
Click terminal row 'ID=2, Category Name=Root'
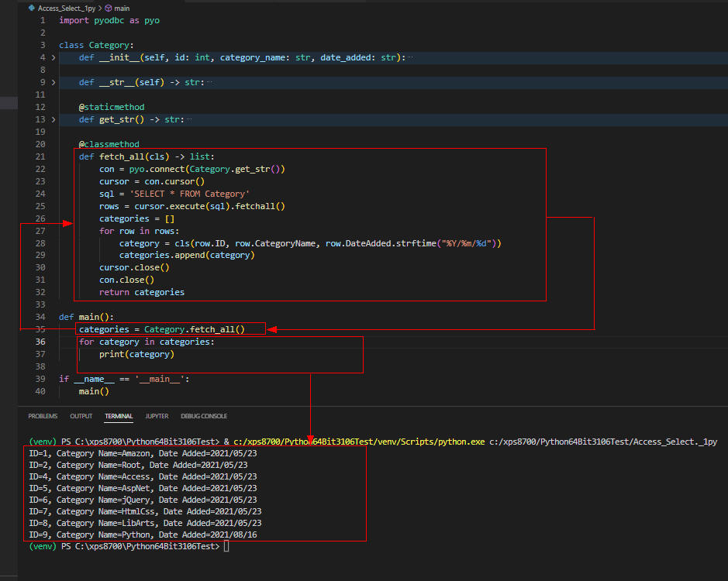(138, 465)
